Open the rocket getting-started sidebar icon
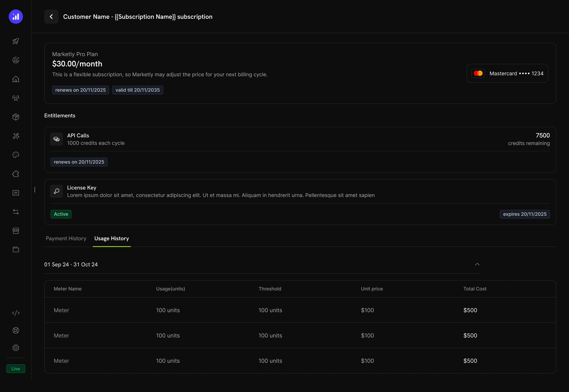The height and width of the screenshot is (392, 569). click(16, 41)
